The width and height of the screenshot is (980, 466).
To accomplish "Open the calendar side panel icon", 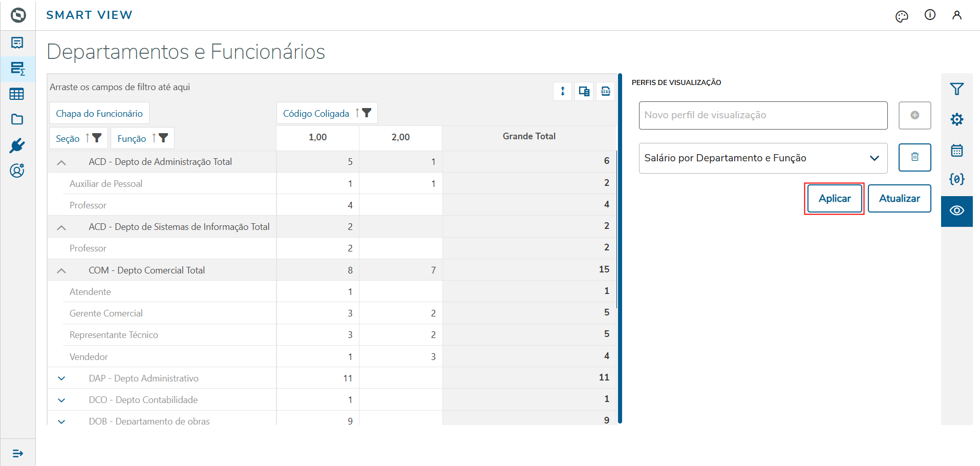I will [x=956, y=150].
